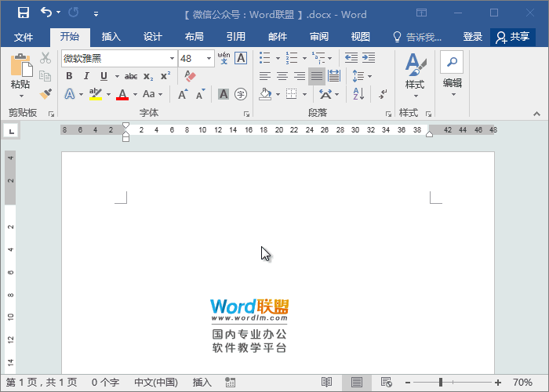Click the character border A icon

(241, 58)
